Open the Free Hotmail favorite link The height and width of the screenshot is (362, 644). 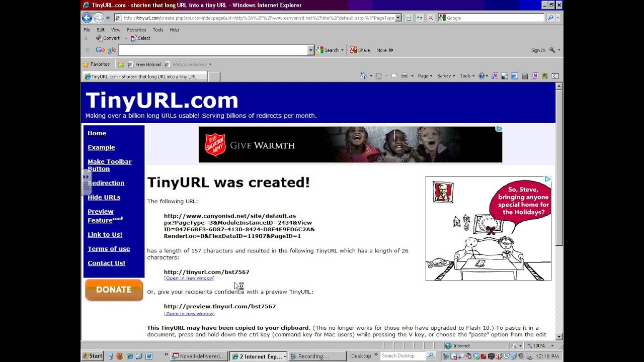pyautogui.click(x=144, y=64)
